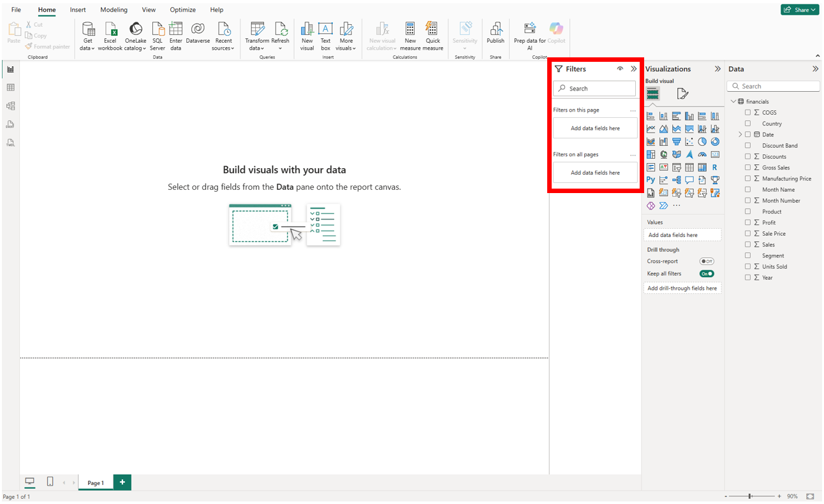
Task: Turn on Cross-report drill through
Action: click(707, 261)
